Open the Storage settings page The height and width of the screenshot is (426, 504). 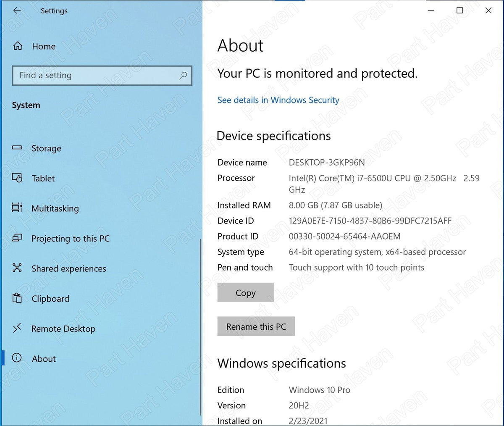tap(46, 148)
